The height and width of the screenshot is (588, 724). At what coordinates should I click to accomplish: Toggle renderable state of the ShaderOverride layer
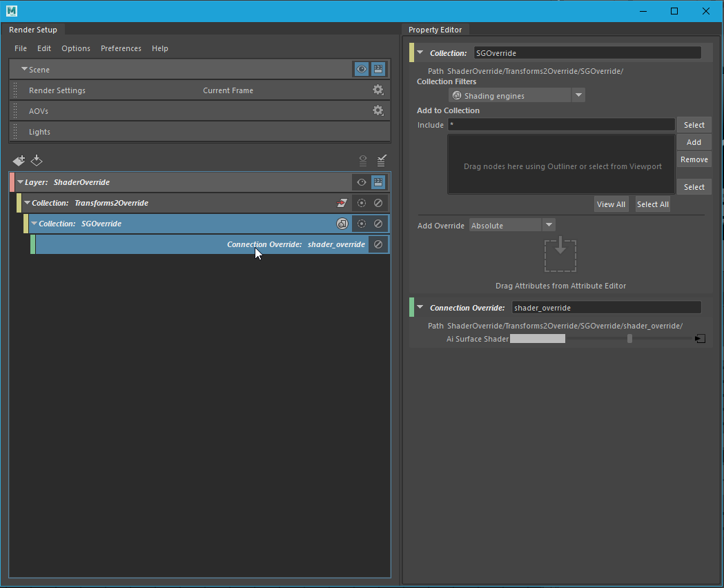tap(378, 182)
